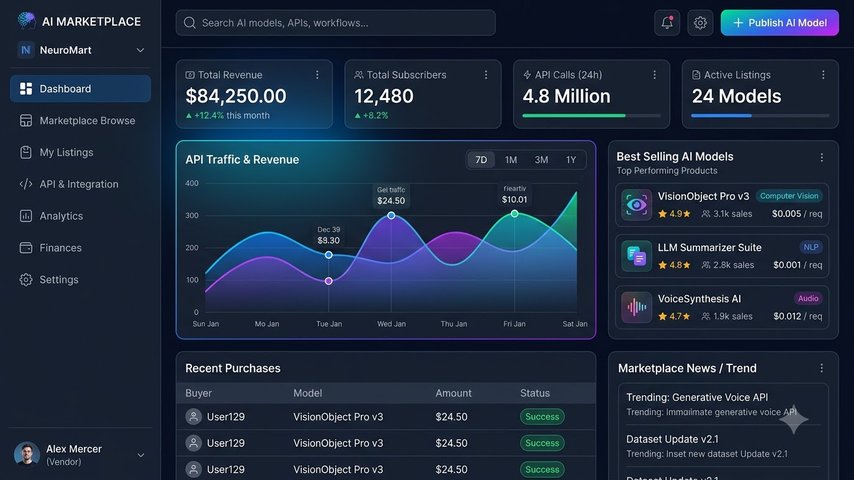Click the Status column header

(534, 393)
